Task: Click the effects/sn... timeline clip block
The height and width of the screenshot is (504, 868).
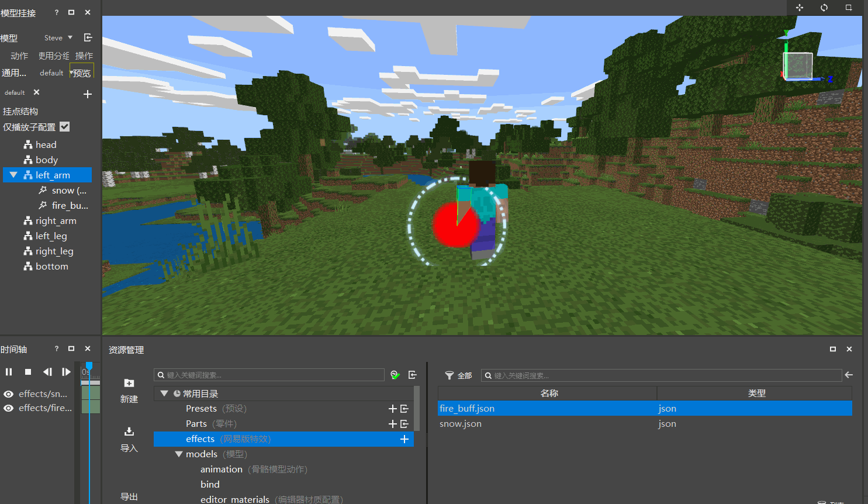Action: [x=91, y=393]
